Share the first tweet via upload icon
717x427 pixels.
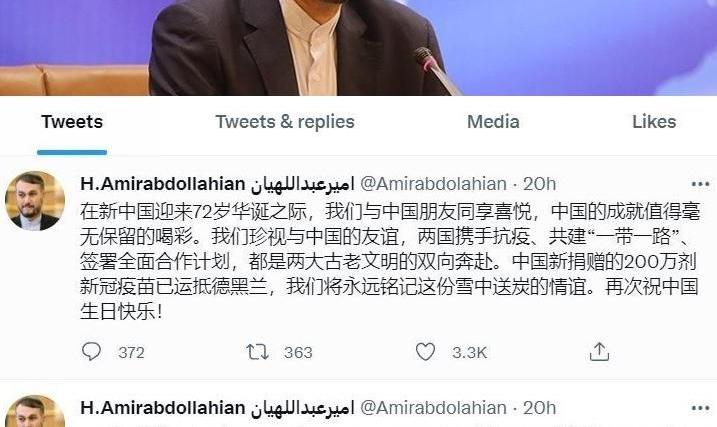click(x=599, y=352)
